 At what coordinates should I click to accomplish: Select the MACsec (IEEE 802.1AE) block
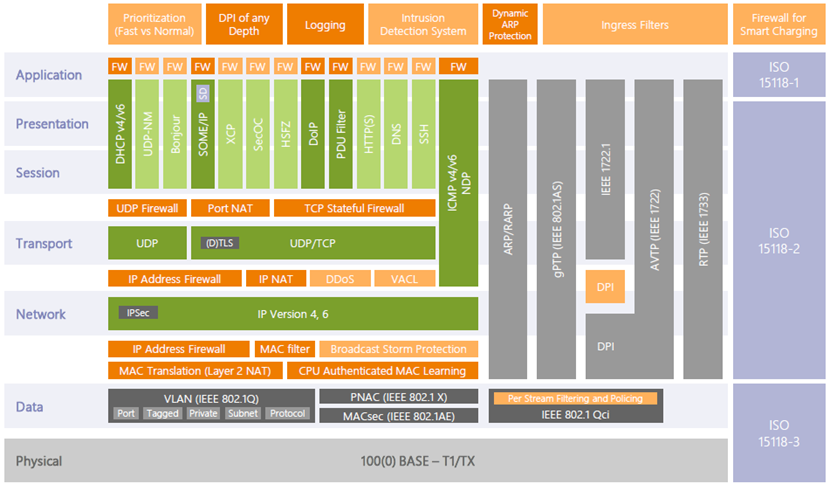399,415
